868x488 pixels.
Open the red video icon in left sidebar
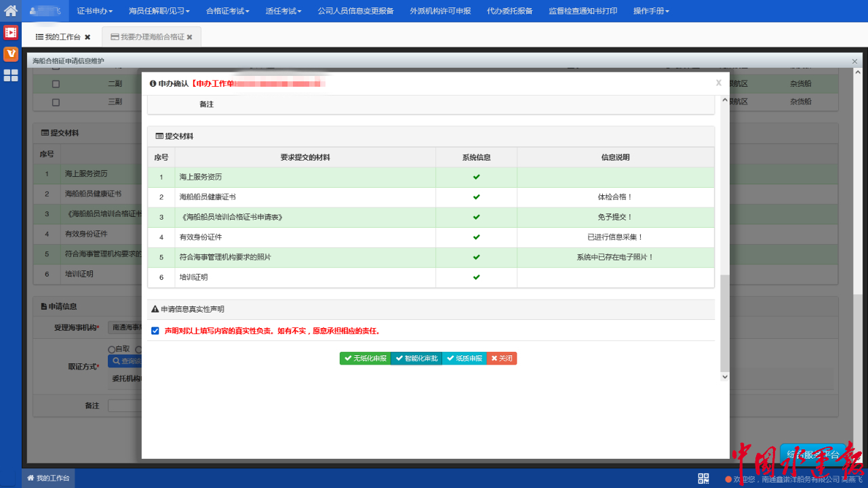point(11,32)
